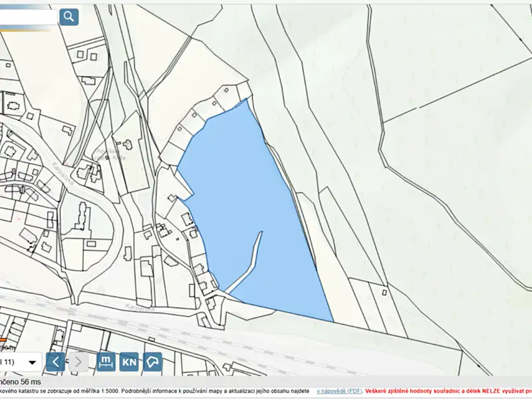Select the polygon drawing tool
Screen dimensions: 532x399
pos(153,362)
